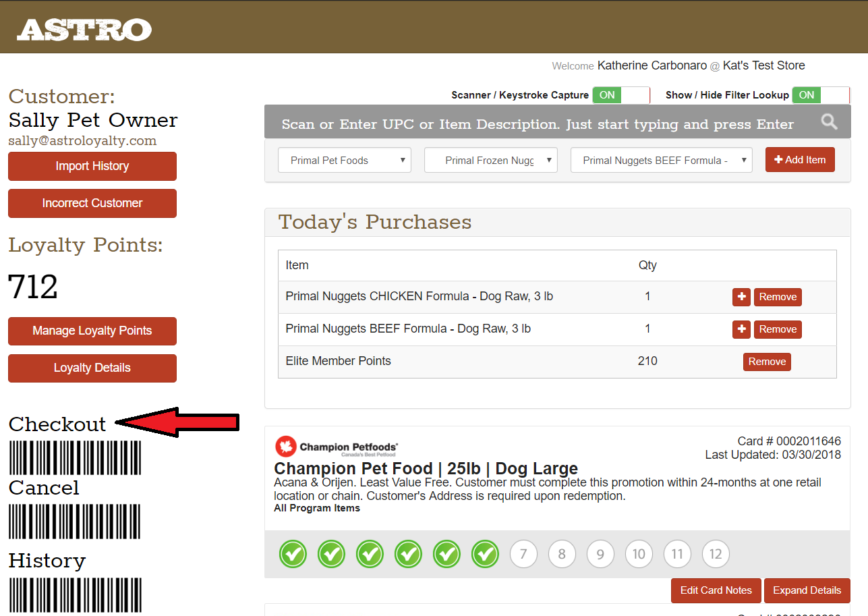
Task: Click the UPC or item description search field
Action: coord(538,124)
